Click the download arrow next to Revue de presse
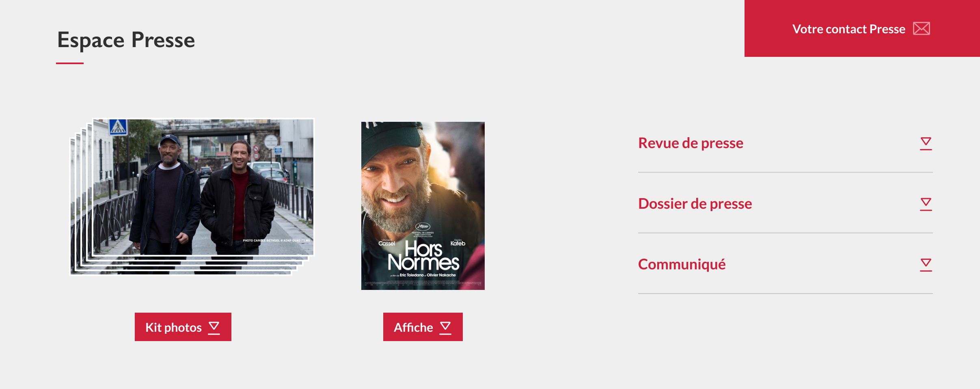 [926, 143]
